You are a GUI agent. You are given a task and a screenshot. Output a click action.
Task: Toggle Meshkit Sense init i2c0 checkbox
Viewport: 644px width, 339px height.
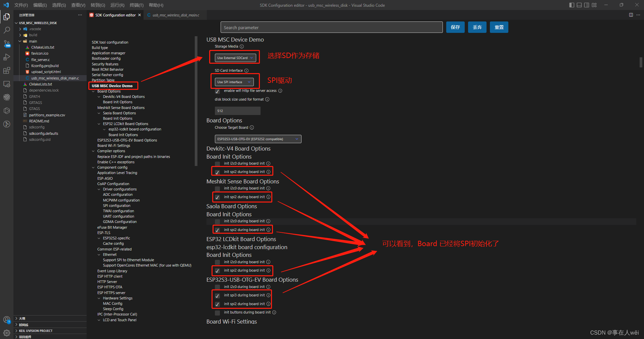coord(217,189)
